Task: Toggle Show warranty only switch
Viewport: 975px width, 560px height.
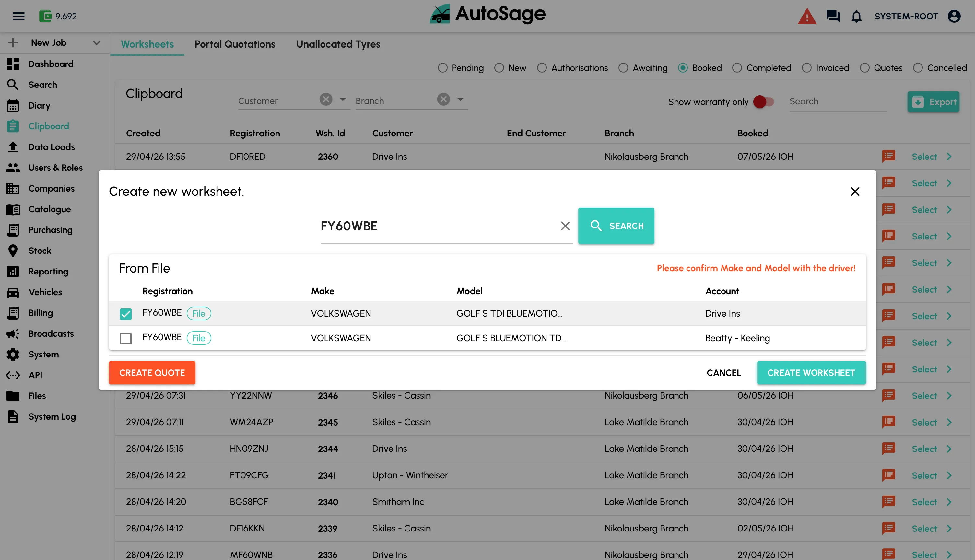Action: click(x=763, y=101)
